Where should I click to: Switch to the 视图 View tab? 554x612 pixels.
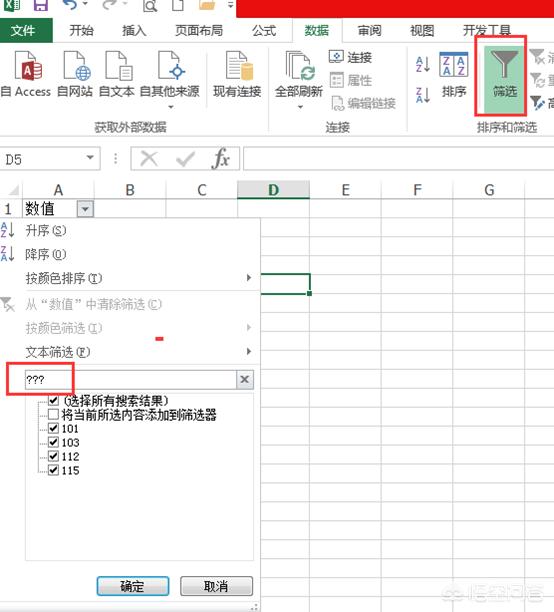click(x=422, y=30)
